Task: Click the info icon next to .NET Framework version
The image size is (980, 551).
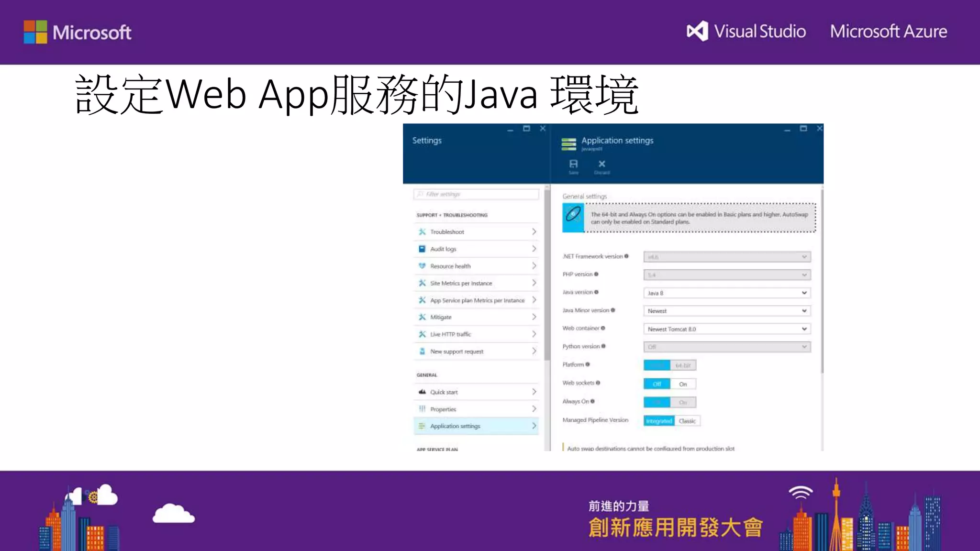Action: [626, 256]
